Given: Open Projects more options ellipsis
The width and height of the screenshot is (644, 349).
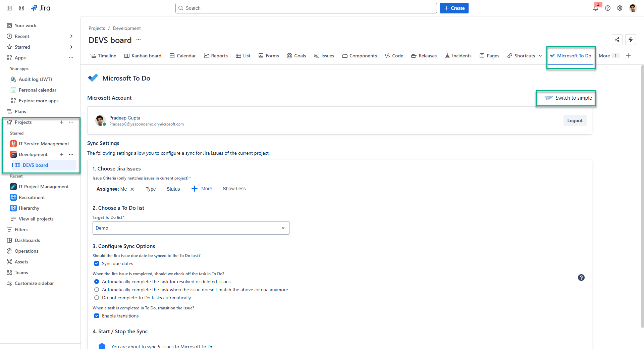Looking at the screenshot, I should pos(71,122).
